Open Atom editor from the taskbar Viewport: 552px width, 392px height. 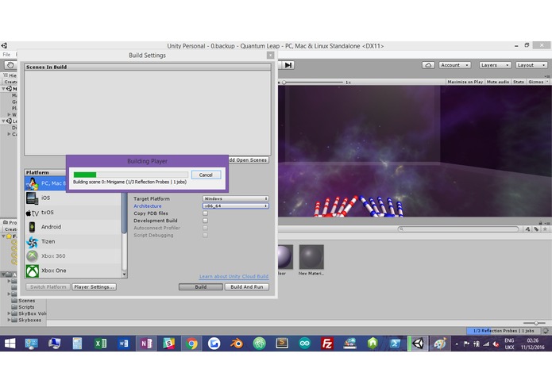coord(260,343)
